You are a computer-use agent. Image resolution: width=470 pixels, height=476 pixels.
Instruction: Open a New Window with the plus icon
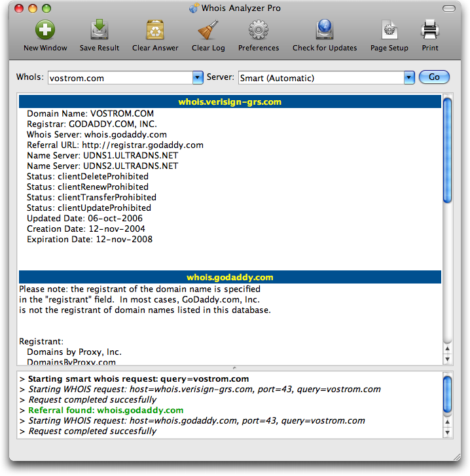45,30
